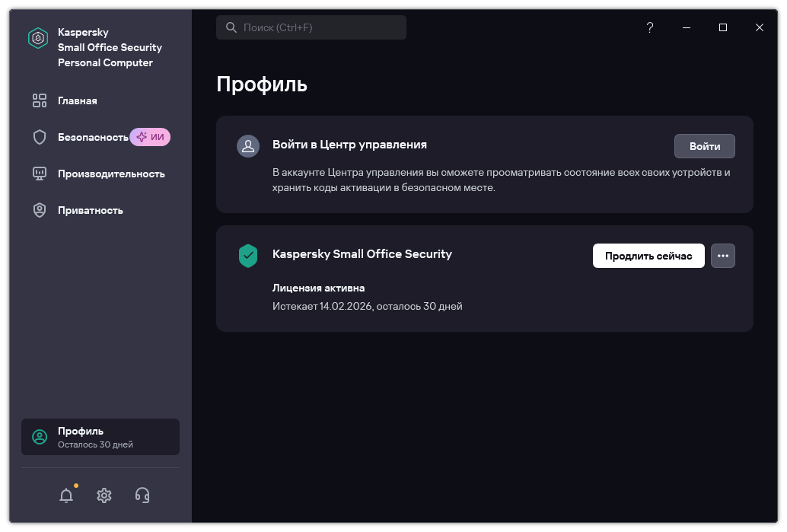Select Профиль sidebar entry
Screen dimensions: 787x532
tap(100, 437)
